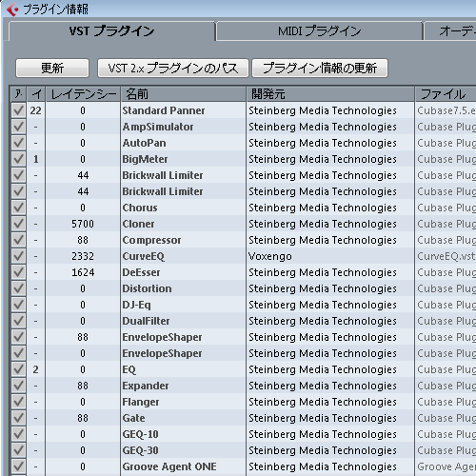Select the Cloner plugin name
Viewport: 476px width, 476px height.
click(138, 224)
